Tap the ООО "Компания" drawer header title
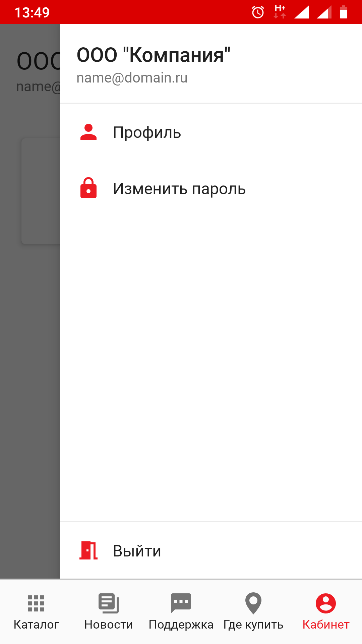The width and height of the screenshot is (362, 644). (154, 55)
